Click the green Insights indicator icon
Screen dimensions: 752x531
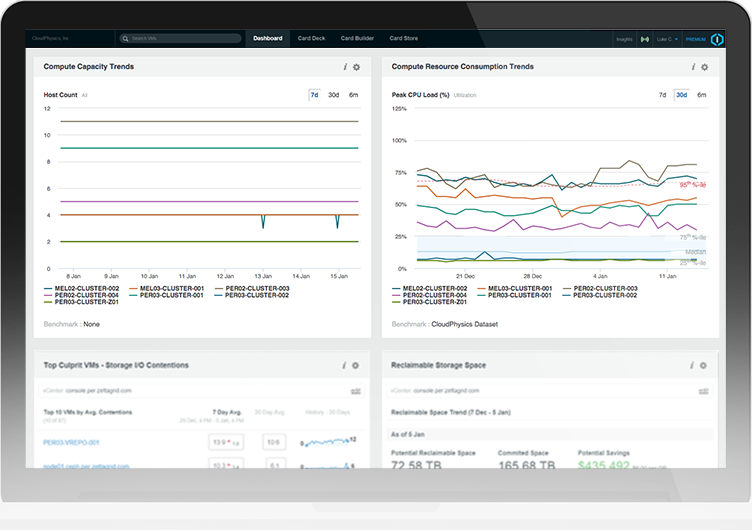click(643, 39)
